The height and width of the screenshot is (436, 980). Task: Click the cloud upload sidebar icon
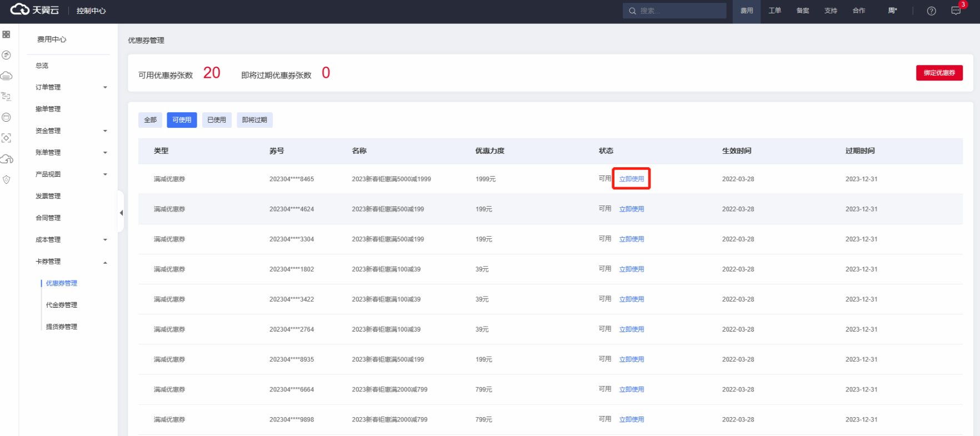pos(7,159)
